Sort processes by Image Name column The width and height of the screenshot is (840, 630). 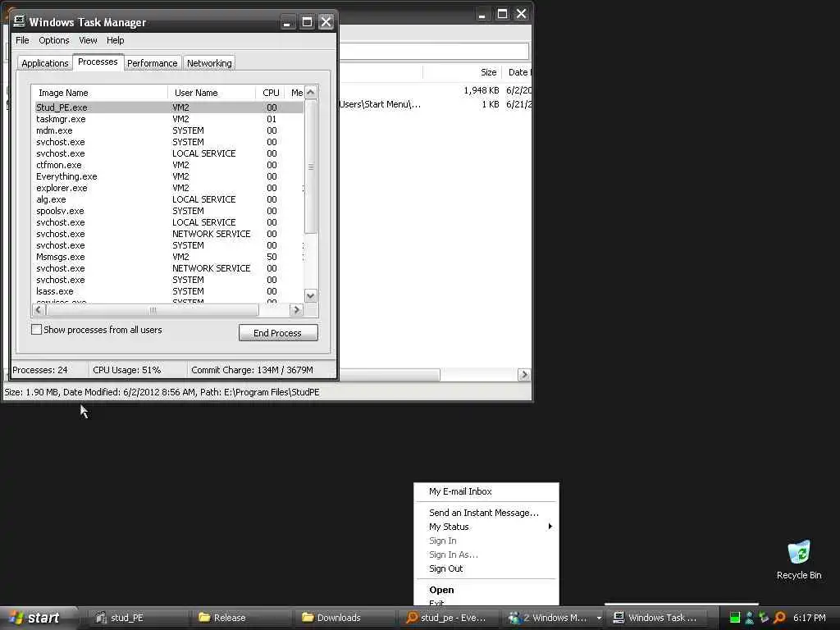click(x=99, y=93)
